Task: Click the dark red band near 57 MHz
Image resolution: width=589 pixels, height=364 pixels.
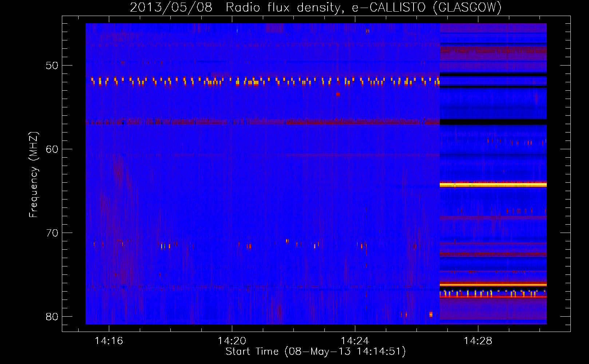Action: (262, 122)
